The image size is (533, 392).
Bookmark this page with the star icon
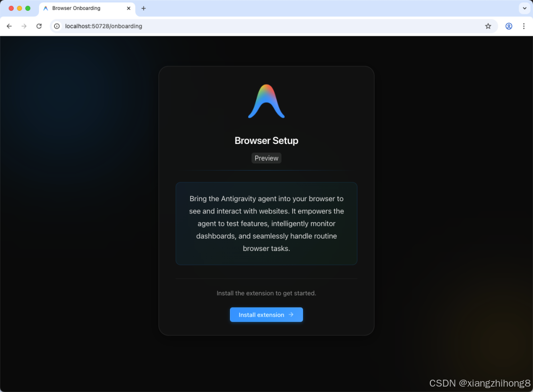tap(488, 26)
